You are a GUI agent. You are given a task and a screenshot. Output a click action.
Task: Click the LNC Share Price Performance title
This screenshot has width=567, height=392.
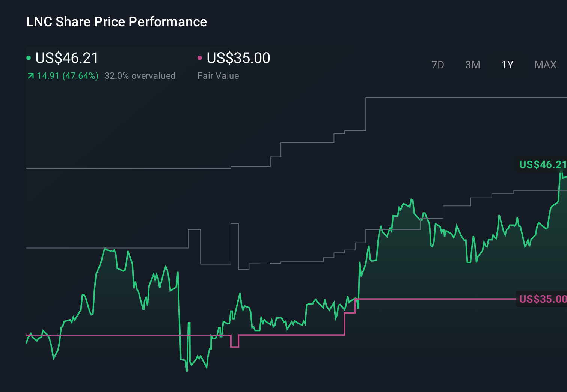pos(116,22)
